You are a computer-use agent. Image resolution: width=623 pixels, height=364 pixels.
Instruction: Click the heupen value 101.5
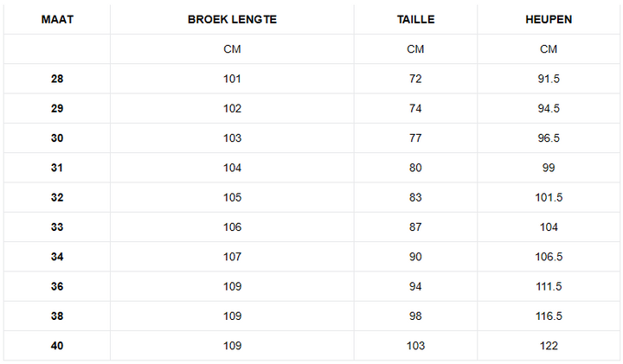click(549, 197)
